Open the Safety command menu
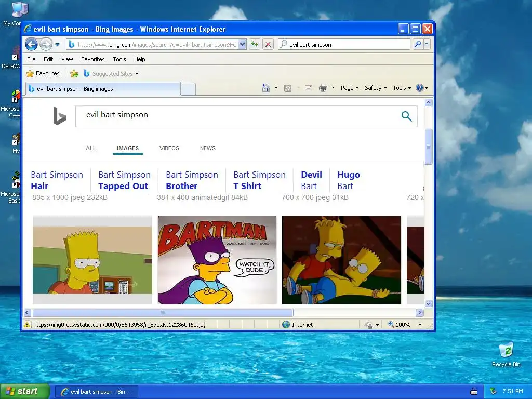This screenshot has height=399, width=532. point(375,88)
